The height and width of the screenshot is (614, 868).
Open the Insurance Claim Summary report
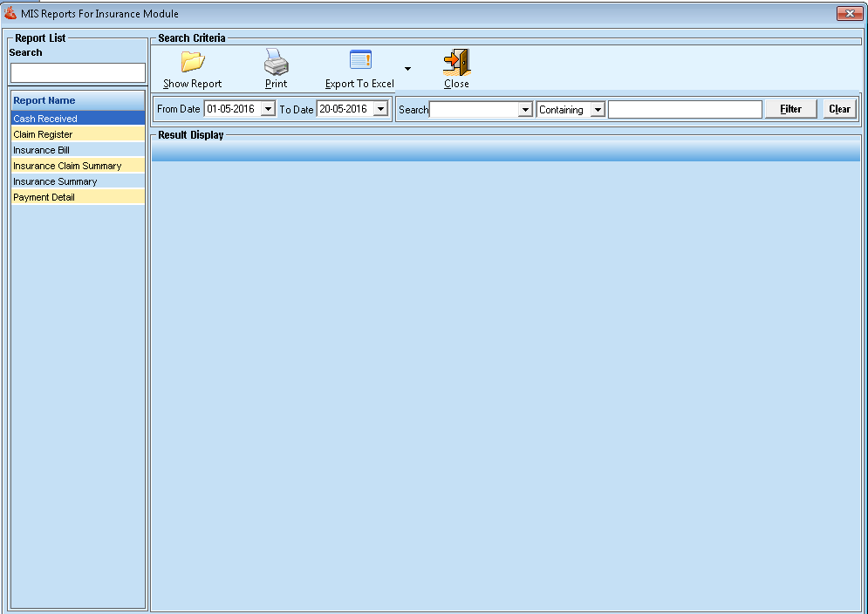[77, 166]
